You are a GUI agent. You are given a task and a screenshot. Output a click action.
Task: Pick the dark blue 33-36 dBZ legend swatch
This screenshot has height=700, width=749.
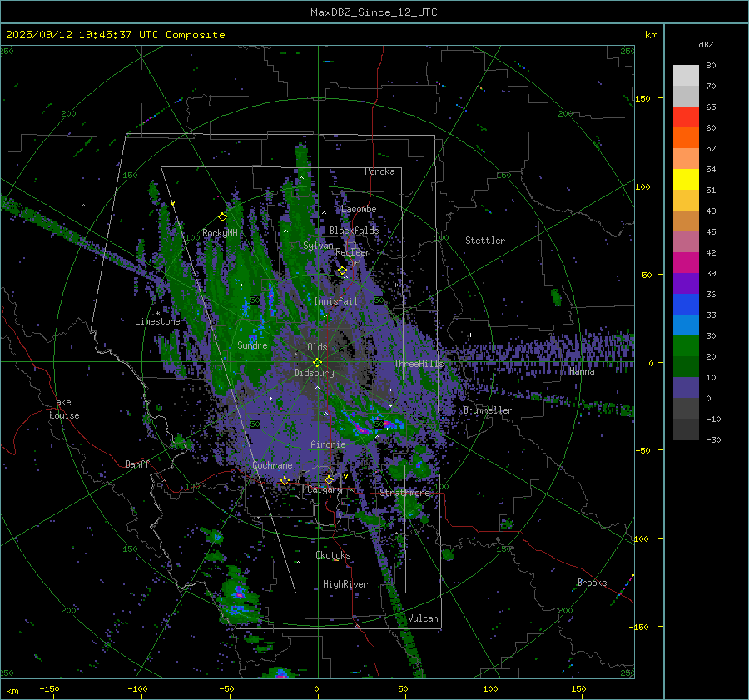686,304
